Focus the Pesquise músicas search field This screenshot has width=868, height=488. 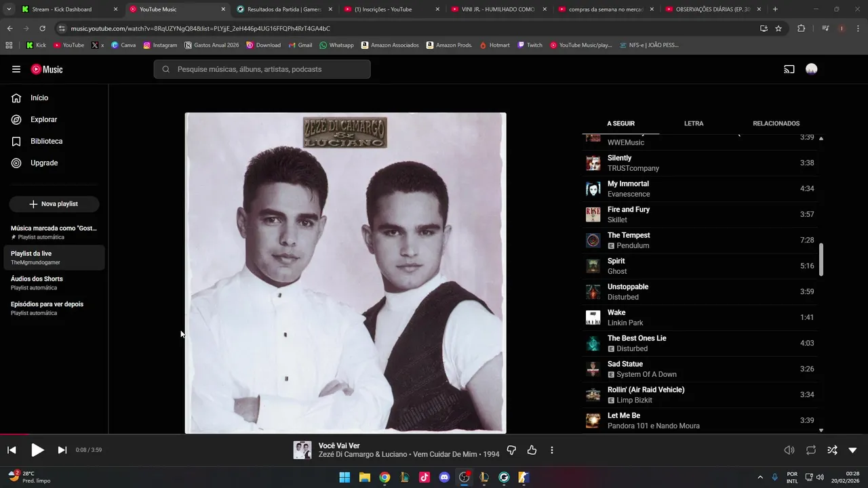[262, 69]
